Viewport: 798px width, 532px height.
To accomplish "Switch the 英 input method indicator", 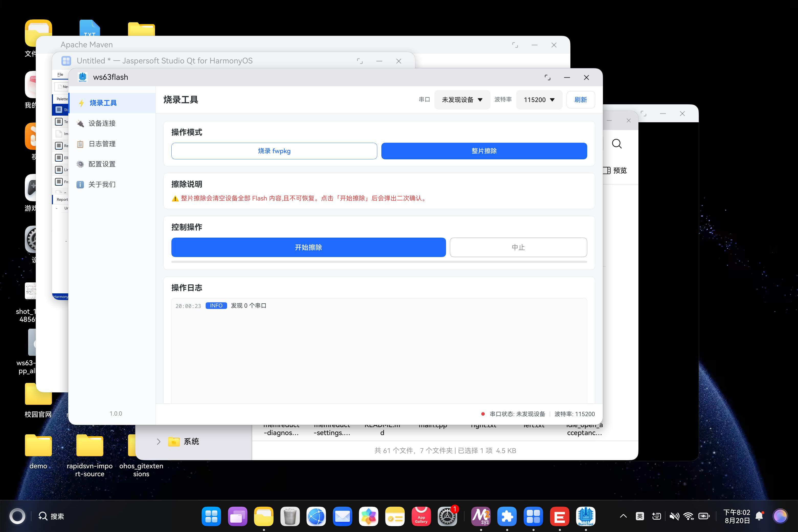I will [640, 516].
